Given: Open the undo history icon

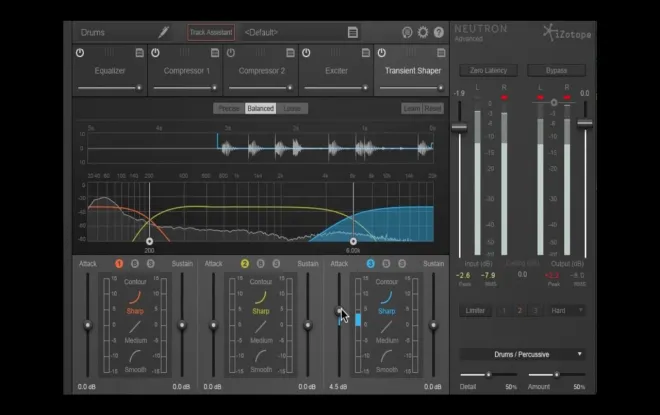Looking at the screenshot, I should [x=407, y=32].
